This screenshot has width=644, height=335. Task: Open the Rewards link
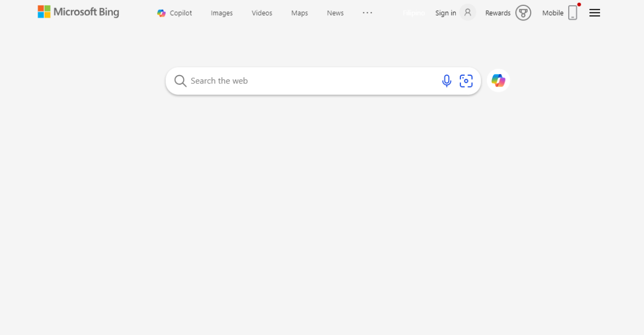click(497, 13)
